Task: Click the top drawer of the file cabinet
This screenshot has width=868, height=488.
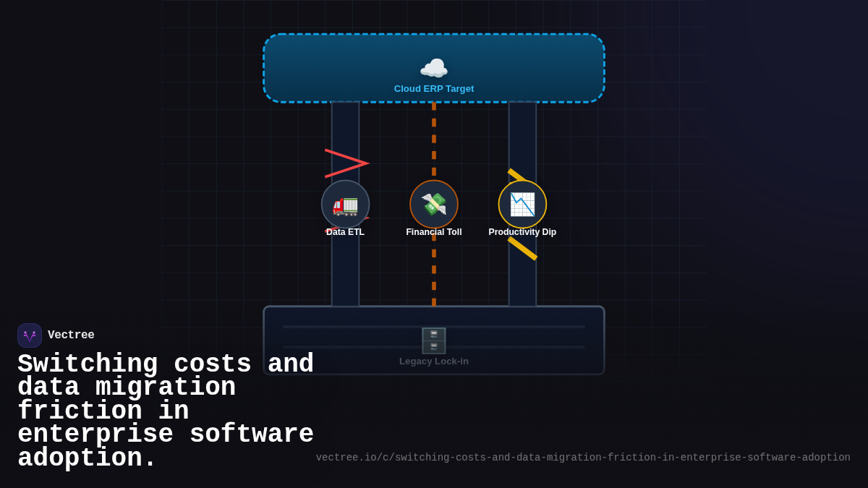Action: coord(433,335)
